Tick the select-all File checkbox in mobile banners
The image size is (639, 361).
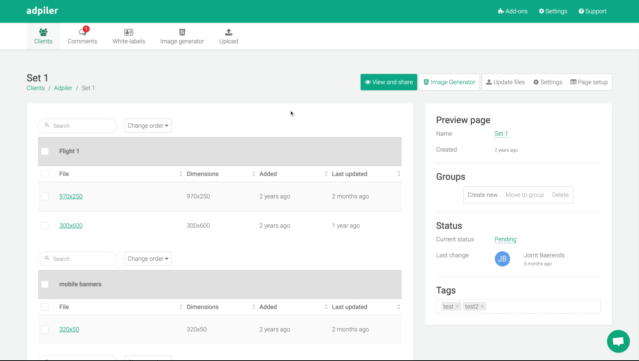coord(45,307)
